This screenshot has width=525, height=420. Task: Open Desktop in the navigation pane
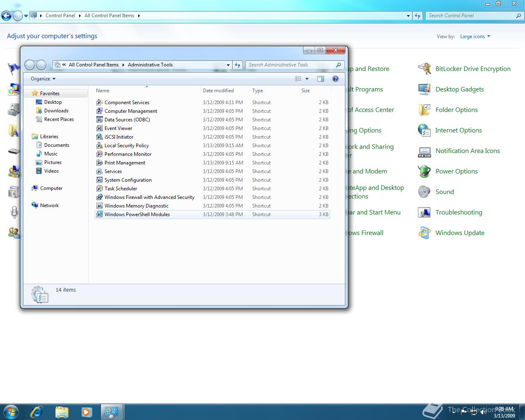[53, 102]
